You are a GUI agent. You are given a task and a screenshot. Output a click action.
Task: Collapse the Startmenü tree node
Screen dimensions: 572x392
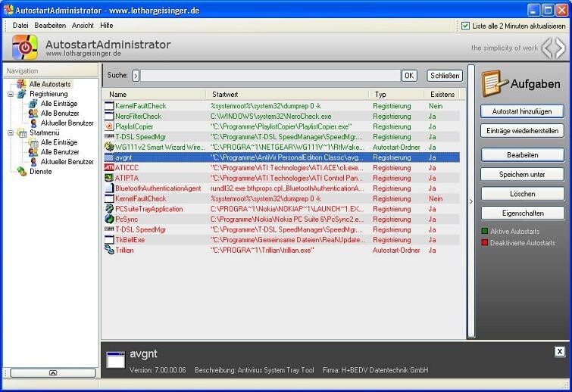(x=11, y=132)
